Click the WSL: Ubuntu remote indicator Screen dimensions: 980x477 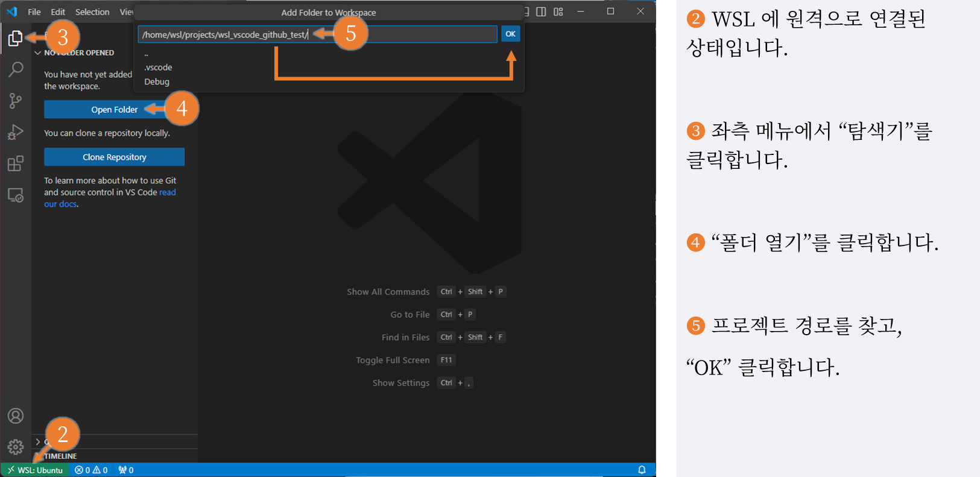click(35, 470)
